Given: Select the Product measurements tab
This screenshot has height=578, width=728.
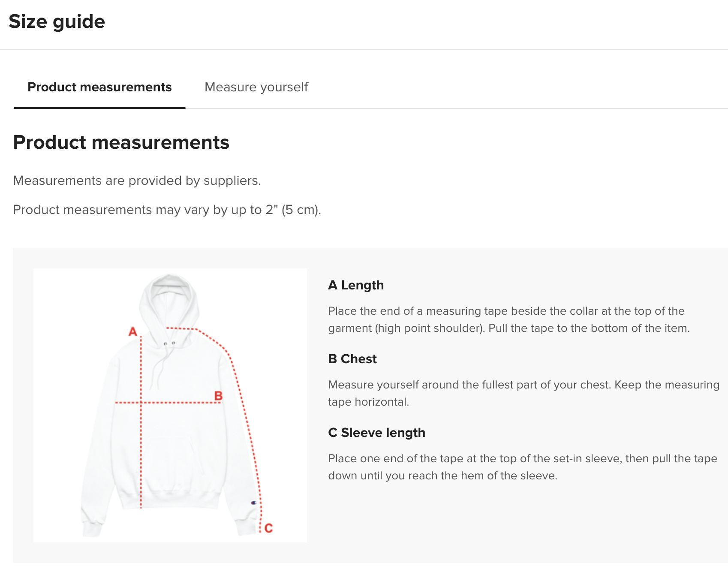Looking at the screenshot, I should [99, 87].
